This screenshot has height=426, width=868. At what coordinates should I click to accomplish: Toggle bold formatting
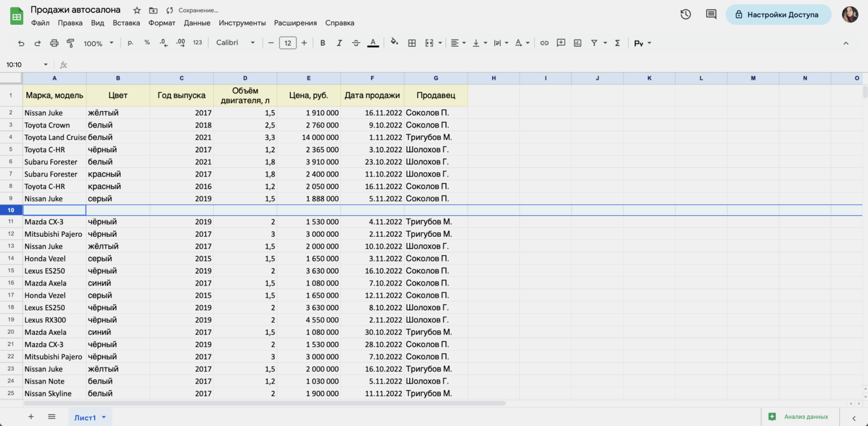click(x=322, y=43)
